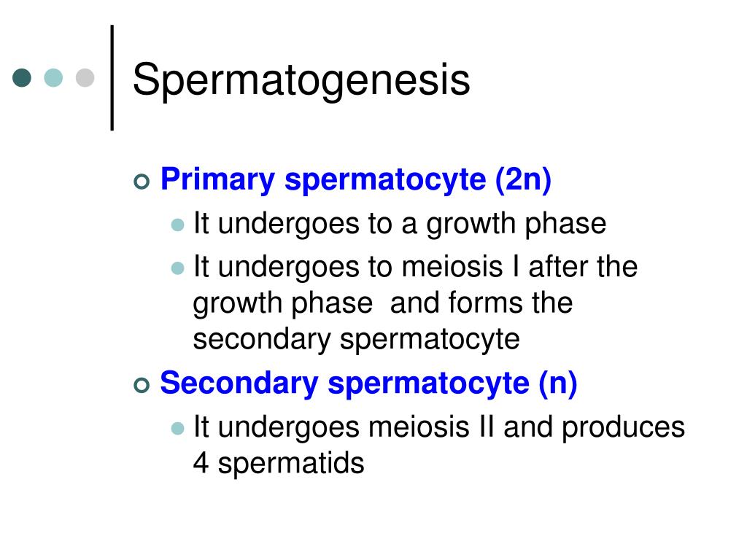Click the text '4 spermatids'
This screenshot has height=560, width=747.
click(279, 463)
